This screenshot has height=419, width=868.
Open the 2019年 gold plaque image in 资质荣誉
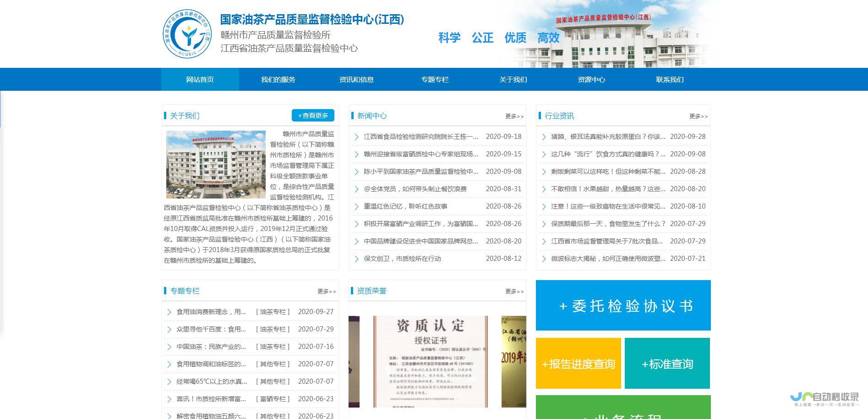[x=514, y=361]
